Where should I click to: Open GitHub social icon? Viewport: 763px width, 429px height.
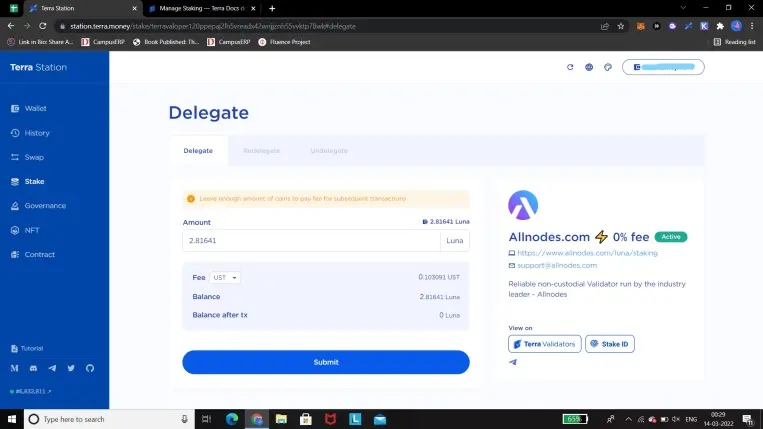pyautogui.click(x=90, y=368)
